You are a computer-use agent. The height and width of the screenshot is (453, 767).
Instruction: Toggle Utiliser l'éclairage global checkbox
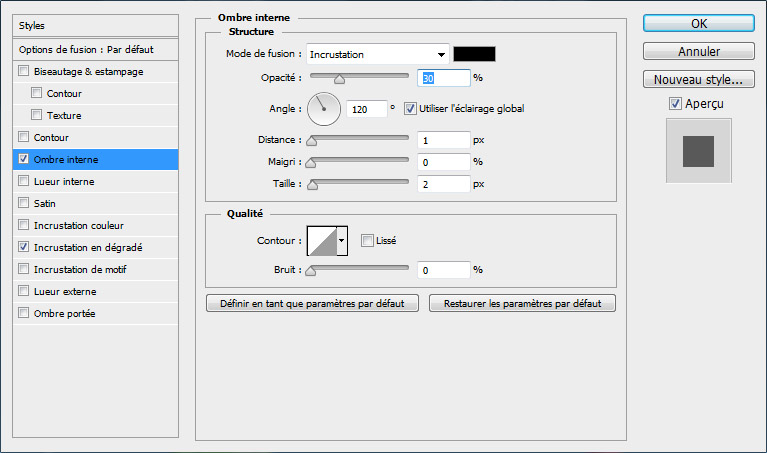(x=410, y=109)
